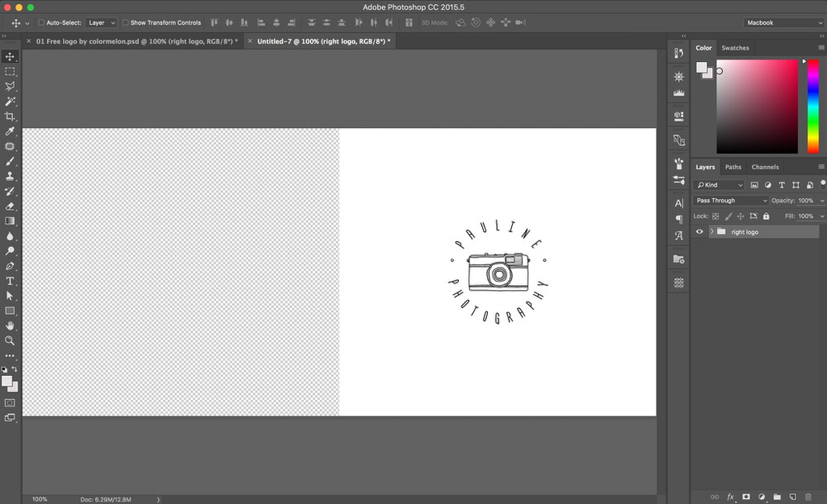
Task: Click the hue spectrum slider
Action: click(x=813, y=107)
